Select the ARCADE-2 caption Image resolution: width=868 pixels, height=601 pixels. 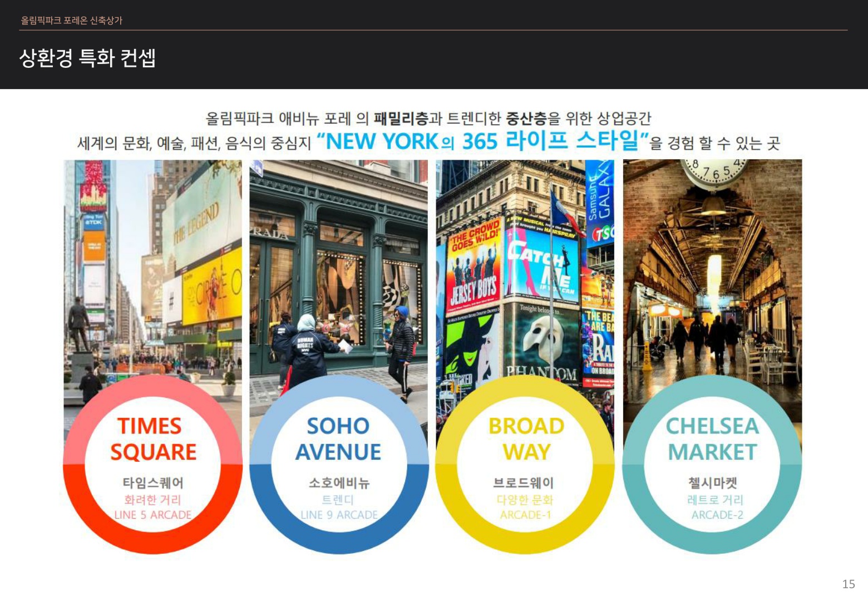pos(717,515)
